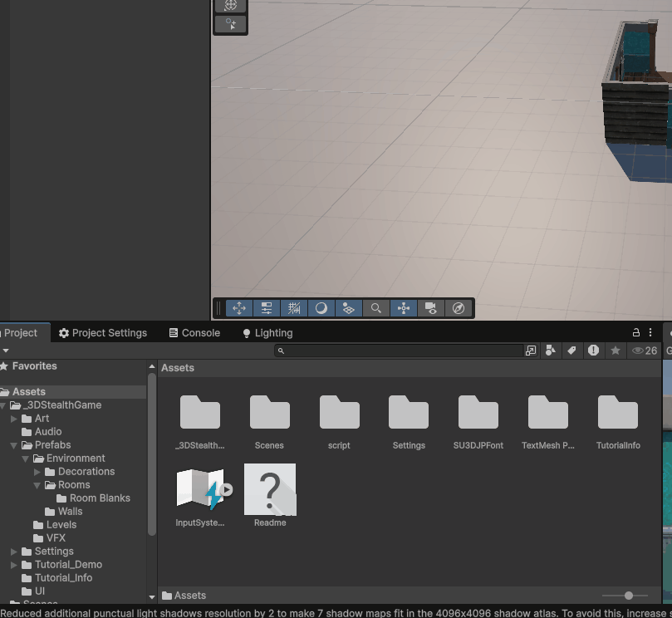This screenshot has width=672, height=618.
Task: Click the Search by Import Log Type icon
Action: click(x=593, y=351)
